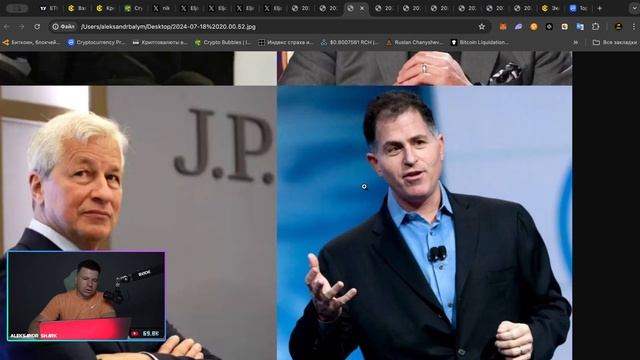The width and height of the screenshot is (640, 360).
Task: Switch to the yellow-icon tab labeled Кр
Action: (x=105, y=8)
